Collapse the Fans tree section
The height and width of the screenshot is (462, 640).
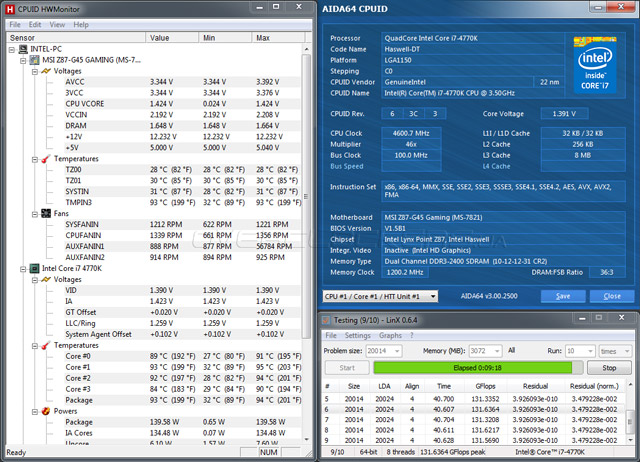tap(34, 213)
